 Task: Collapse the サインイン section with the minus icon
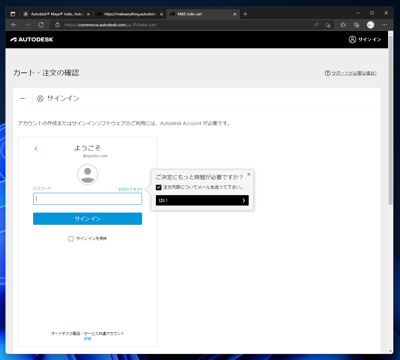(x=23, y=98)
